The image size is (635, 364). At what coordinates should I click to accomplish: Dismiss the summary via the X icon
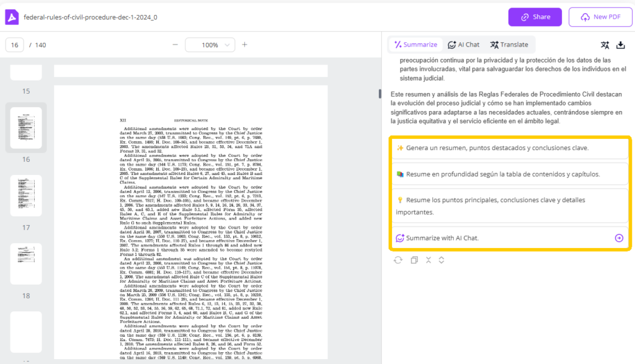click(429, 260)
